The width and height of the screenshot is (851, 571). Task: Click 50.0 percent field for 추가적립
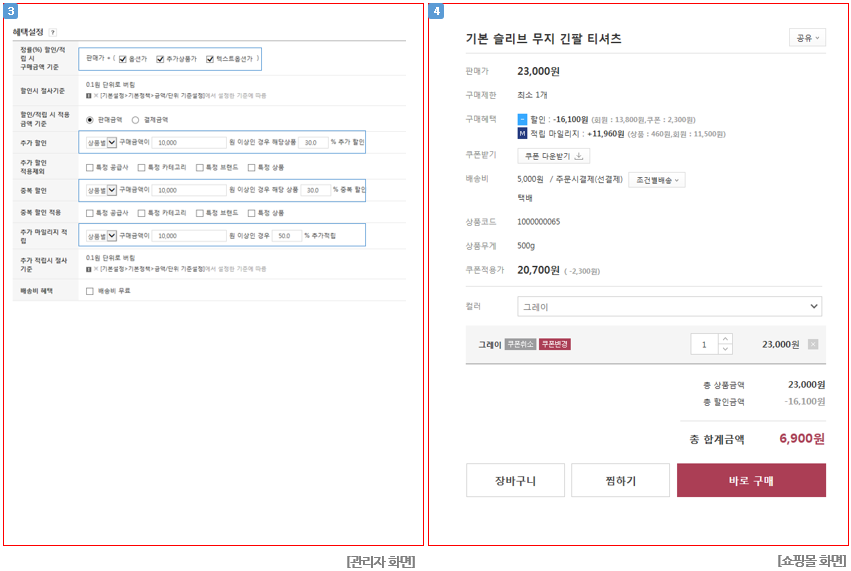[287, 236]
